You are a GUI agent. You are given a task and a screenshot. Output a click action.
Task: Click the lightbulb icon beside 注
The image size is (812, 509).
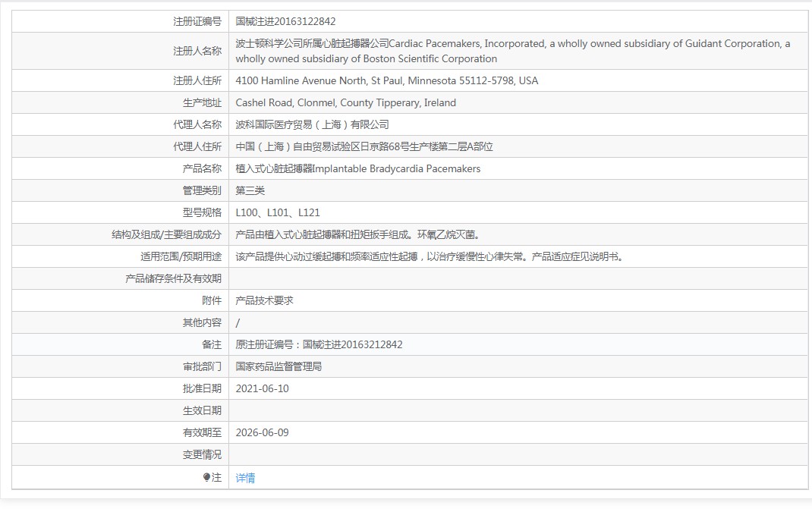pyautogui.click(x=206, y=477)
